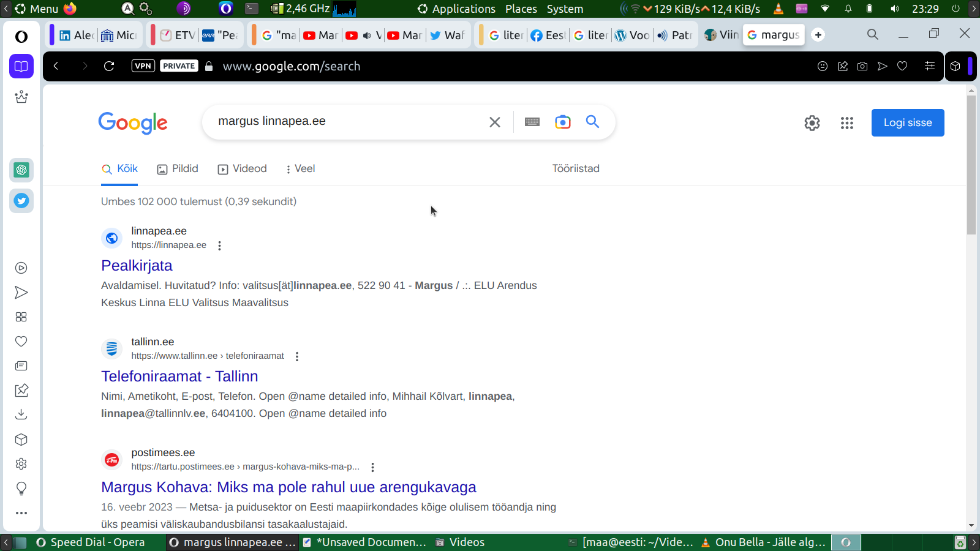Select the Kõik results tab
This screenshot has height=551, width=980.
(x=119, y=169)
